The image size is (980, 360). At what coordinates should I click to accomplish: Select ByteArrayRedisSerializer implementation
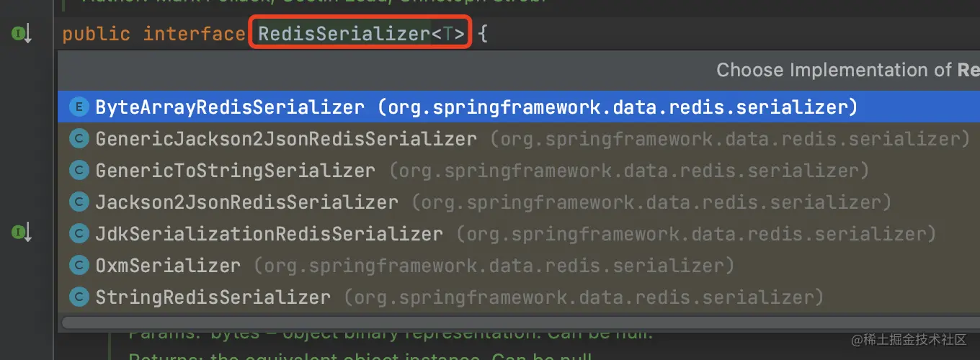coord(519,107)
